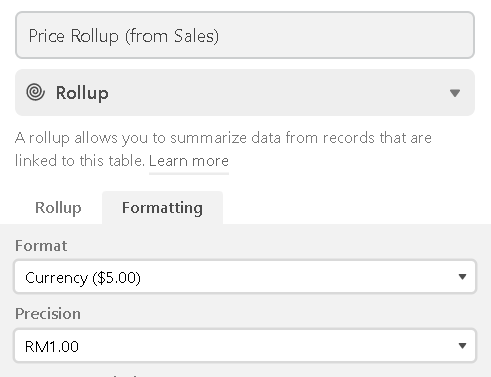This screenshot has height=377, width=491.
Task: Click the spiral Rollup field type icon
Action: 35,92
